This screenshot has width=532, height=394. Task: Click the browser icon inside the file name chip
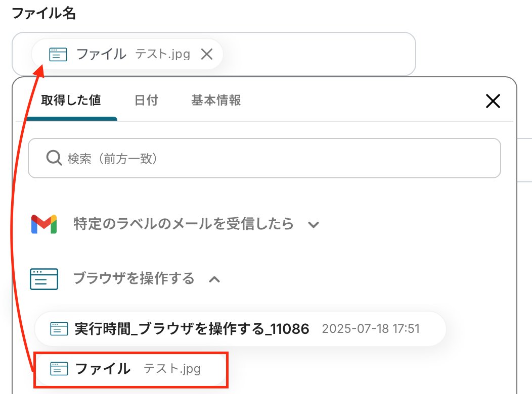(58, 54)
